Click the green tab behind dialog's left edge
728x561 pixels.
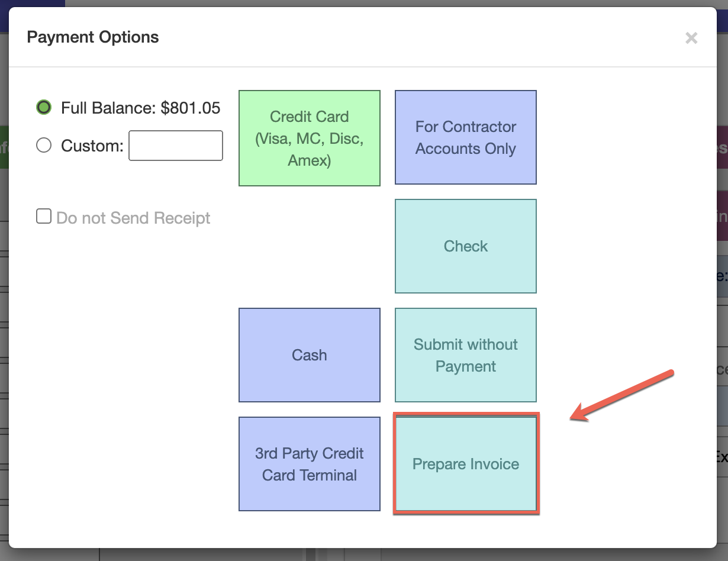[x=4, y=147]
